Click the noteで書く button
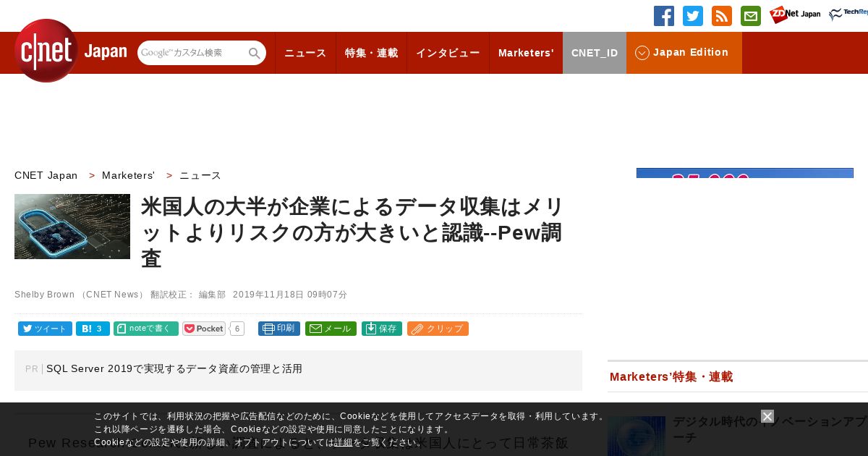This screenshot has width=868, height=456. 146,329
